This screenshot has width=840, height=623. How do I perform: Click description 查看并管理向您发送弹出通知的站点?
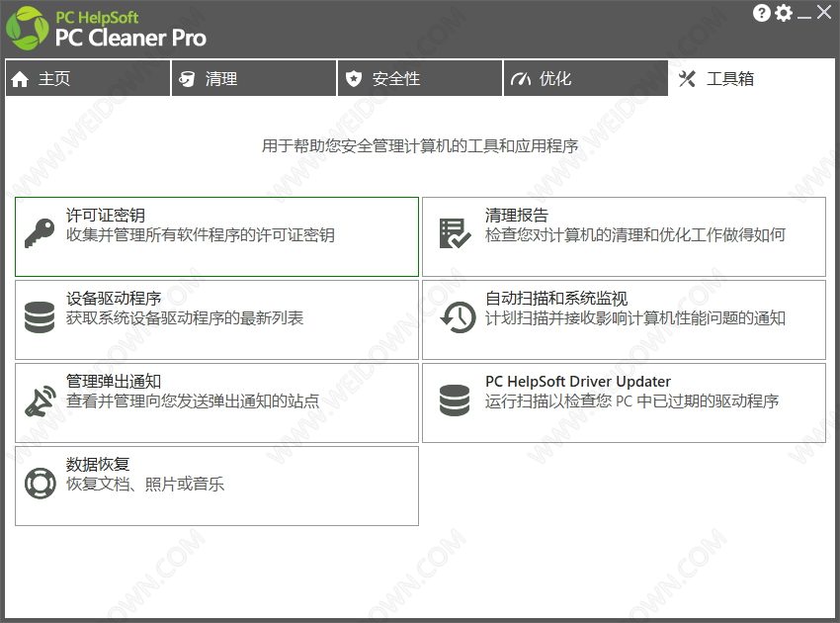pos(193,401)
